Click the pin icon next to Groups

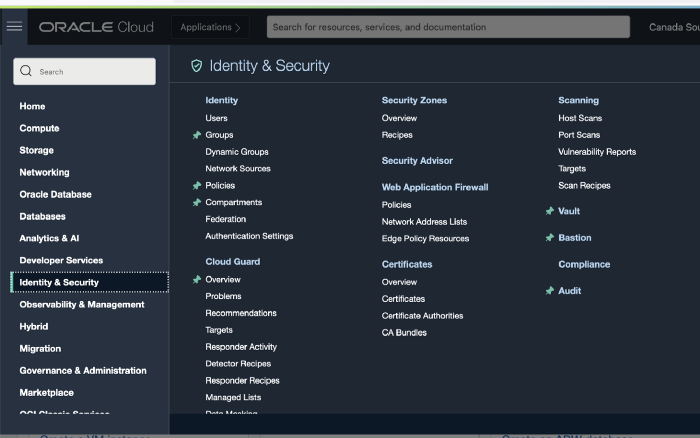(x=197, y=135)
